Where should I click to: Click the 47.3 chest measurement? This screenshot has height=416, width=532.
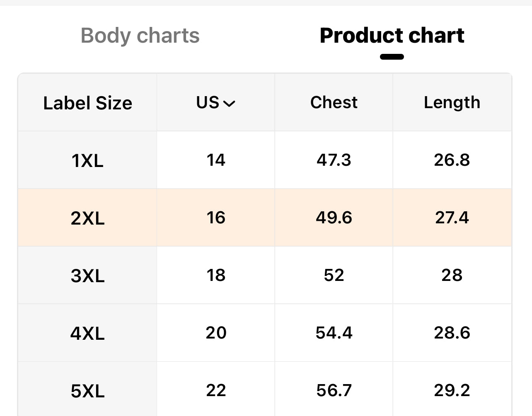click(334, 160)
